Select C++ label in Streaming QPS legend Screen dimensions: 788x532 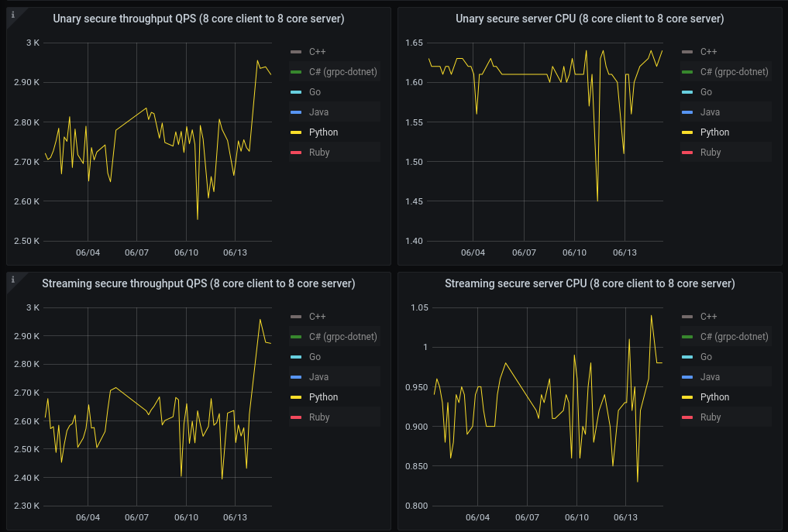tap(317, 317)
